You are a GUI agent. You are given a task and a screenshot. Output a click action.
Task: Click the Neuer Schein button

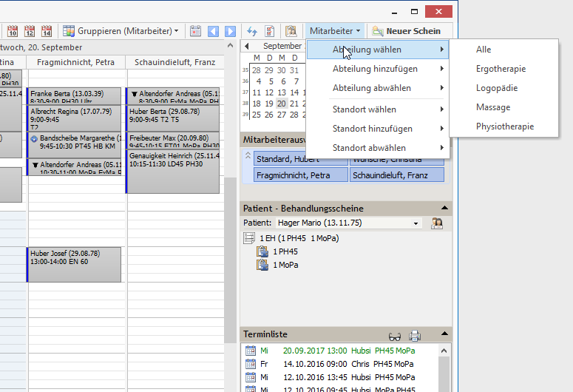[x=407, y=31]
